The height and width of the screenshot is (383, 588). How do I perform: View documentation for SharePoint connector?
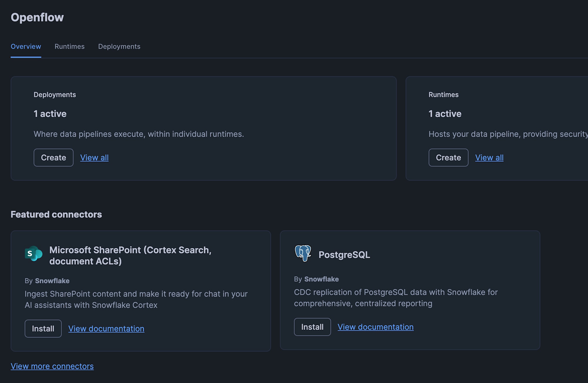click(106, 329)
